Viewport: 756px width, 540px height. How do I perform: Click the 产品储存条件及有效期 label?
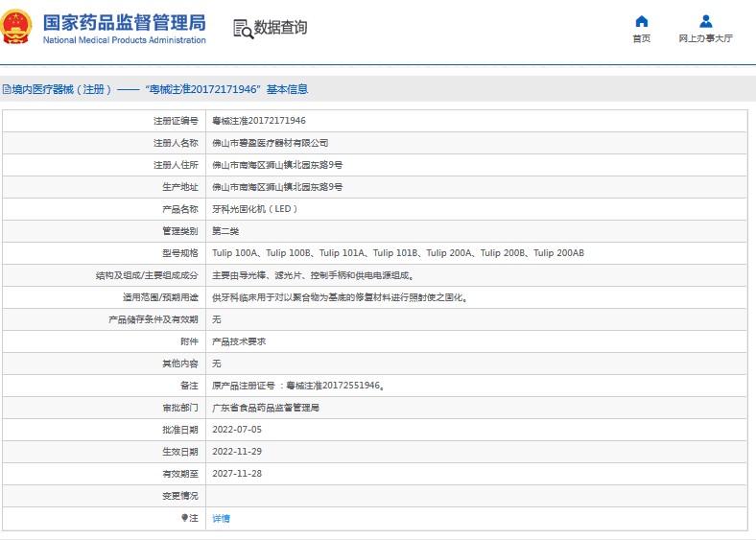(x=154, y=319)
